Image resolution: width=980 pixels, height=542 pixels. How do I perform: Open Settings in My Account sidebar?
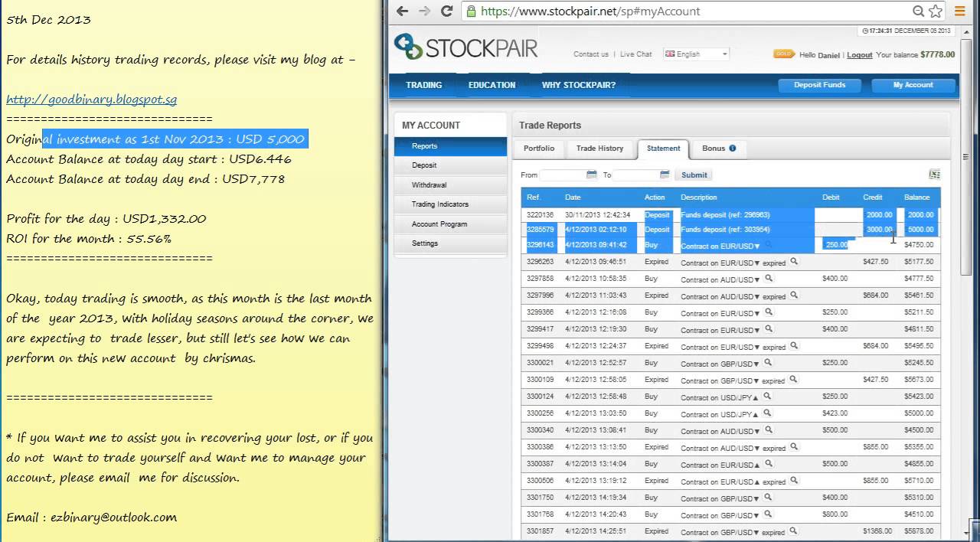tap(450, 243)
